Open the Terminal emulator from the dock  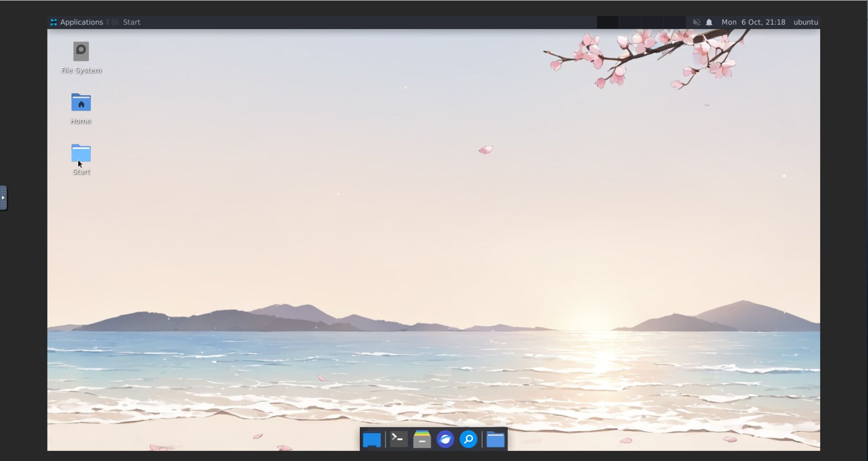pos(398,439)
